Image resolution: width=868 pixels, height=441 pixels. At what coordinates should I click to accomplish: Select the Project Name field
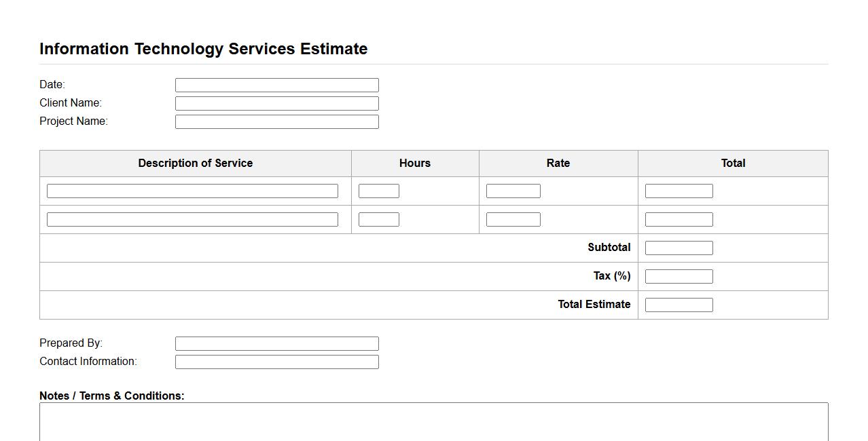pos(276,121)
